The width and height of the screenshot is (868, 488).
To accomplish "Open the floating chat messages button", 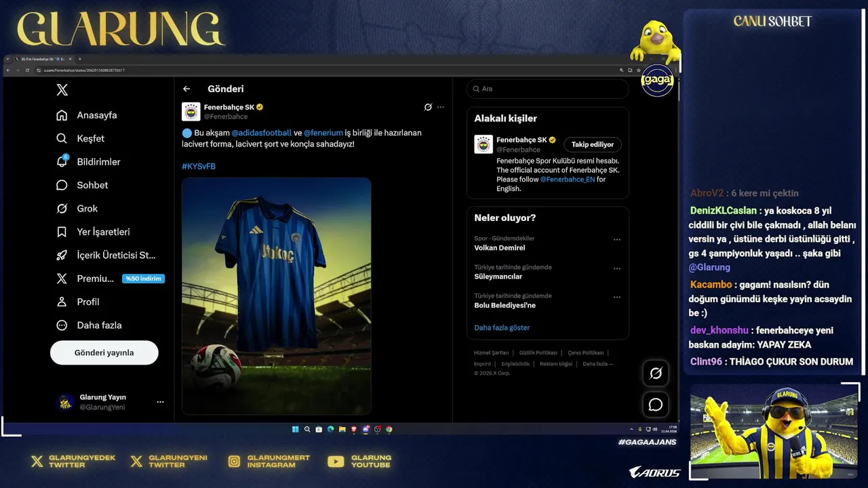I will (656, 405).
